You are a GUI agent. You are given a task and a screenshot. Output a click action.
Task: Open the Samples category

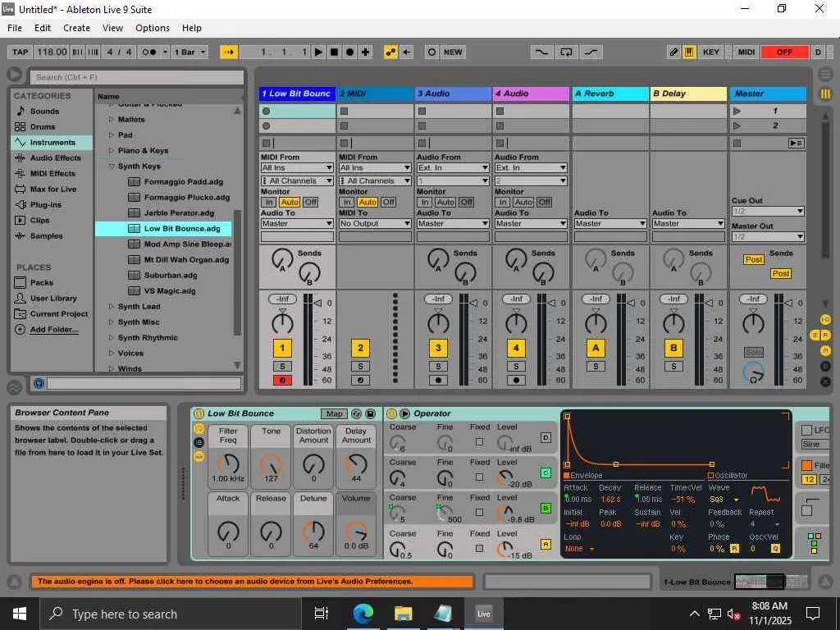46,235
